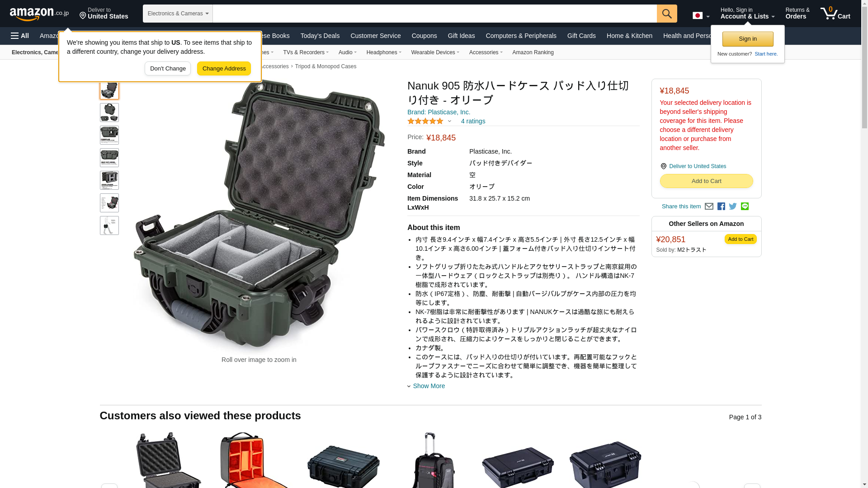868x488 pixels.
Task: Open the All hamburger menu
Action: (20, 36)
